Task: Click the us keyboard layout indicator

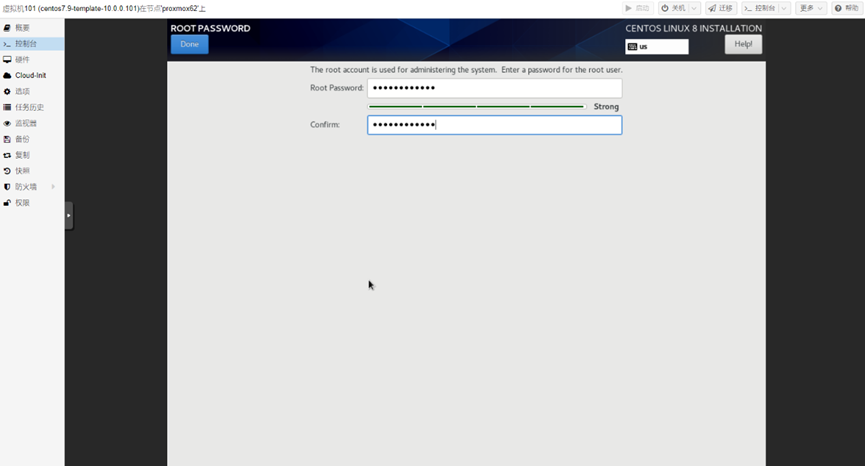Action: click(x=656, y=47)
